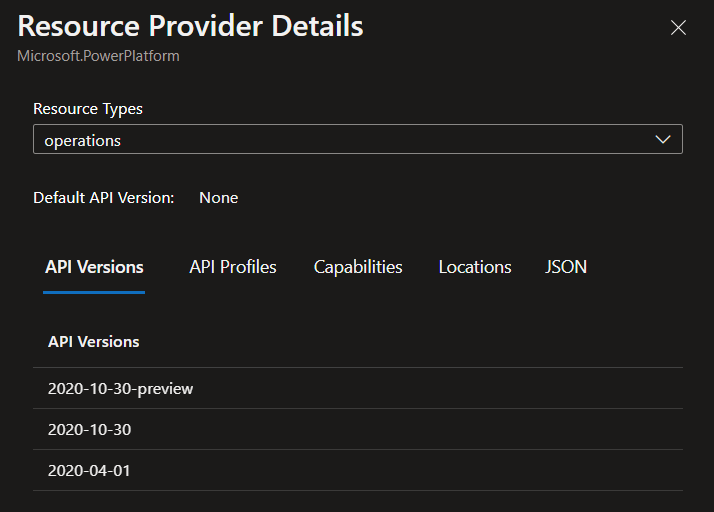Click the API Versions column header
Screen dimensions: 714x512
click(94, 342)
